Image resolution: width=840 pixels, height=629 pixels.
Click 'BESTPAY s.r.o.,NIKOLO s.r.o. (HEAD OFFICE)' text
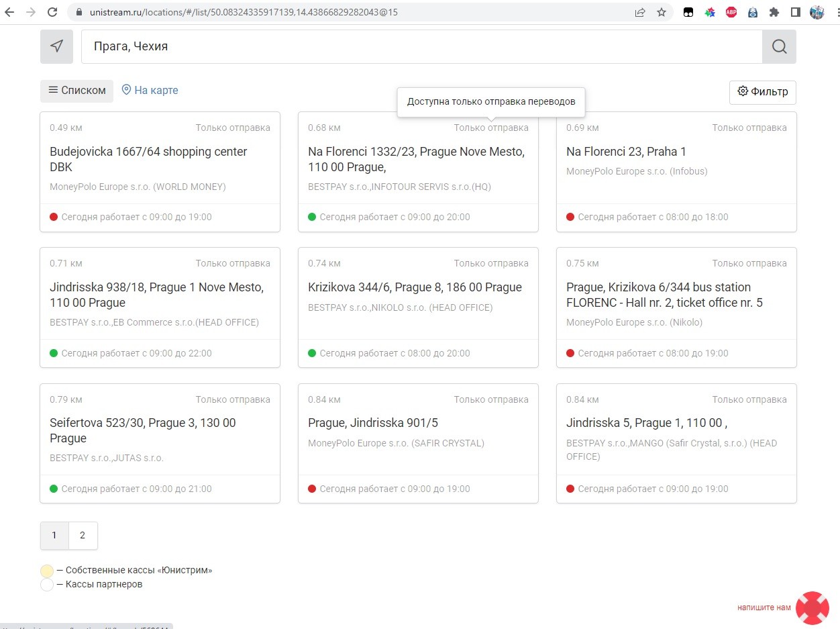click(x=400, y=307)
